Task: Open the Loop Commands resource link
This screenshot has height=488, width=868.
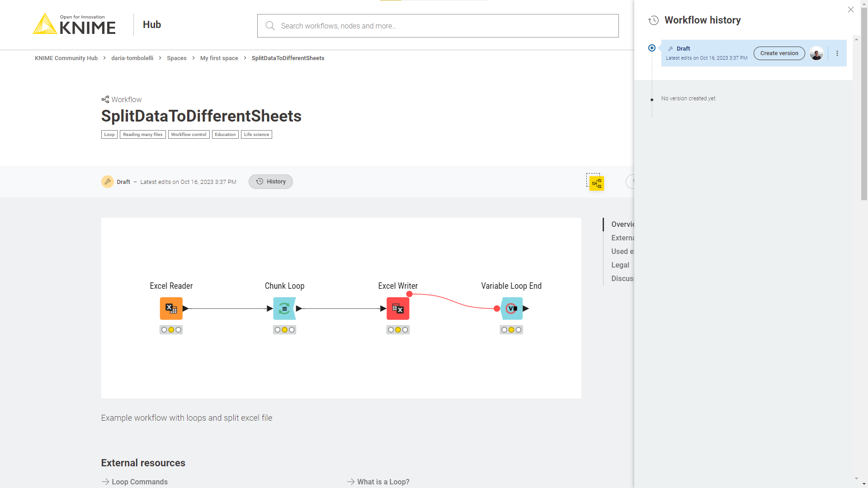Action: click(x=134, y=482)
